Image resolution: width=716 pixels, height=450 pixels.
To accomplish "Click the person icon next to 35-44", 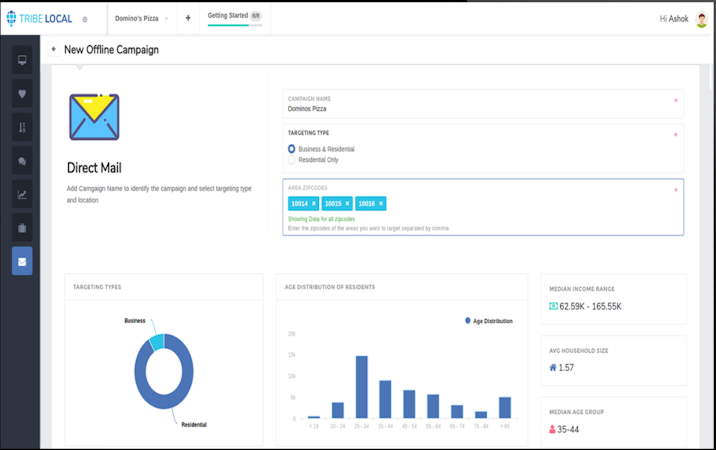I will click(552, 429).
